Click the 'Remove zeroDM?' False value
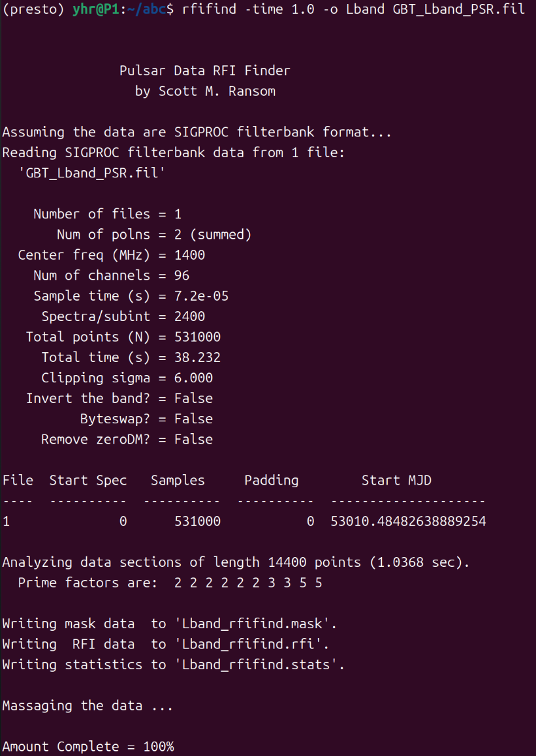This screenshot has width=536, height=756. click(x=193, y=440)
